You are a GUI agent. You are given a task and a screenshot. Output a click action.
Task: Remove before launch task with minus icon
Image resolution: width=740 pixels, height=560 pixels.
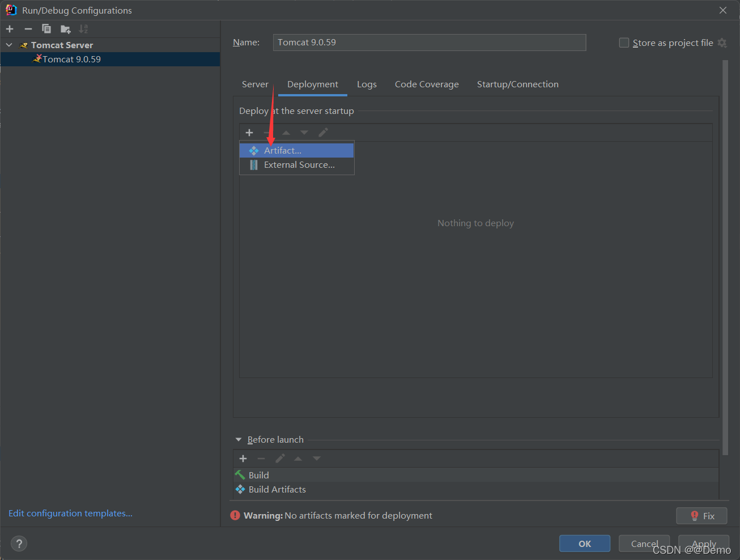tap(261, 459)
